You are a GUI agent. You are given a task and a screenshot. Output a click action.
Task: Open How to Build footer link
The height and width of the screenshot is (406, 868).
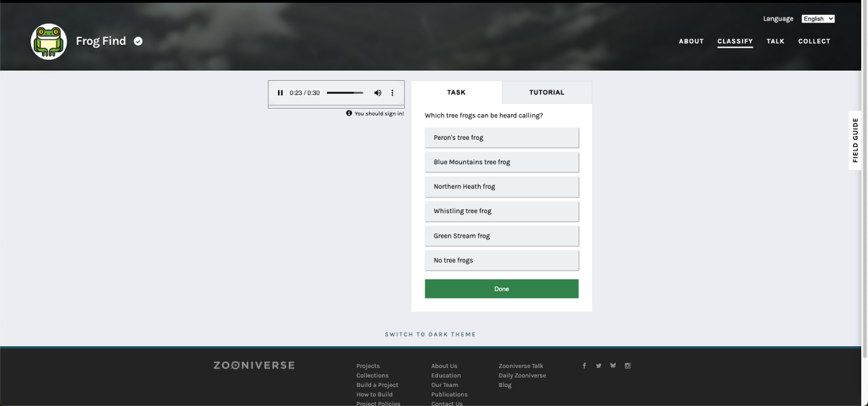(375, 394)
